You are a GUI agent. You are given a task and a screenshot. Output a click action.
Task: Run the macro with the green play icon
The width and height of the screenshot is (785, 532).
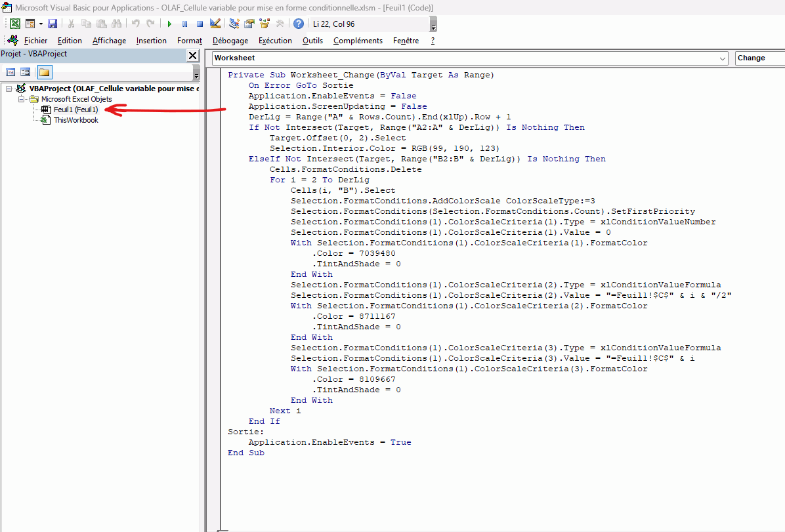point(169,24)
